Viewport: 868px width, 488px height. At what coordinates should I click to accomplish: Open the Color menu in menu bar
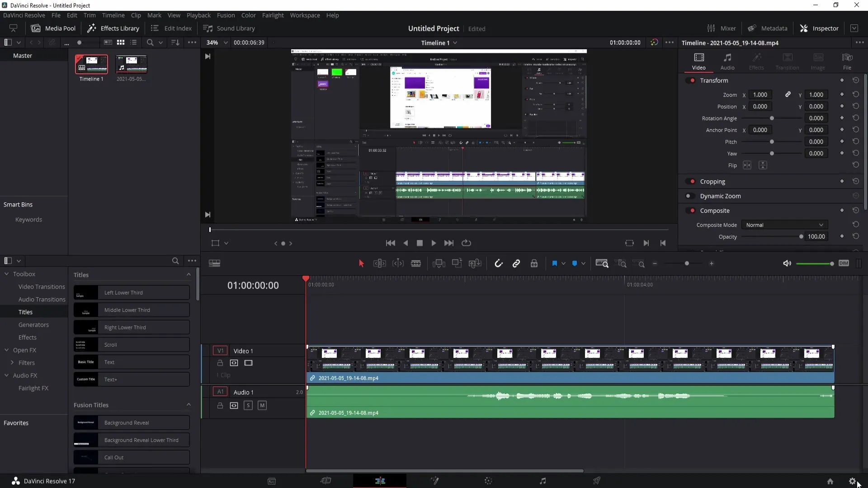(x=248, y=15)
